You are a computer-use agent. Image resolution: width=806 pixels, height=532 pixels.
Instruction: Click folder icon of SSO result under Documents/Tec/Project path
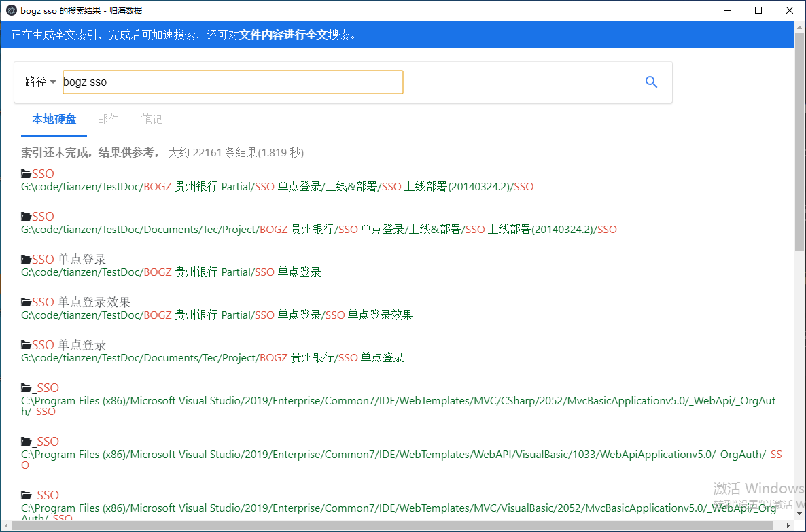27,217
